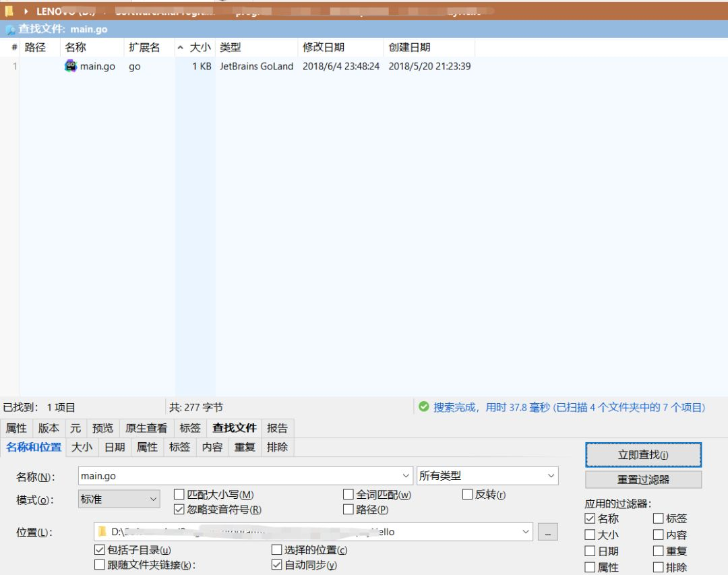Enable 全词匹配(W) checkbox
Screen dimensions: 728x575
pyautogui.click(x=348, y=494)
